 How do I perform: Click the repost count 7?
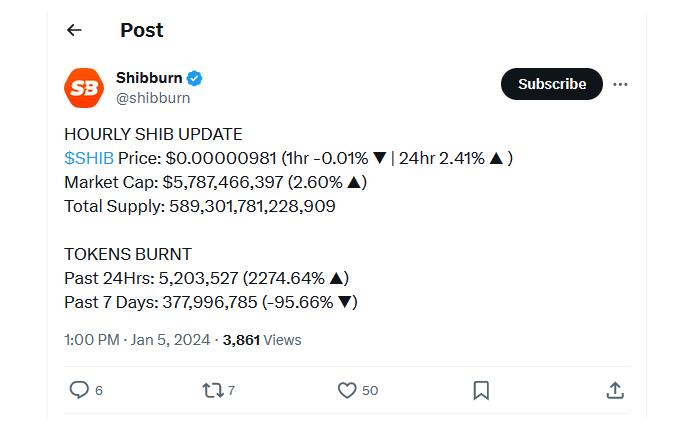pos(231,390)
